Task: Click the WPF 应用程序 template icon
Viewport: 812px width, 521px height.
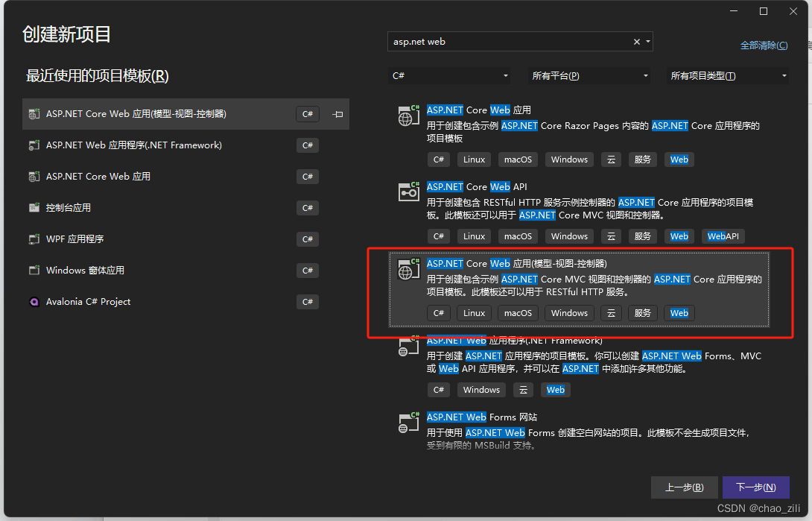Action: [x=34, y=239]
